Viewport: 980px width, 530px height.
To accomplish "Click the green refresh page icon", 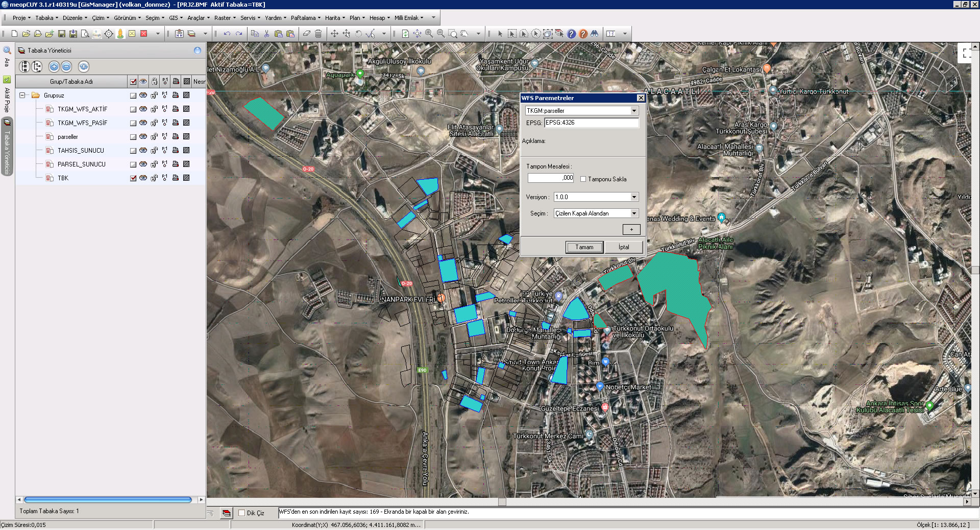I will (405, 34).
